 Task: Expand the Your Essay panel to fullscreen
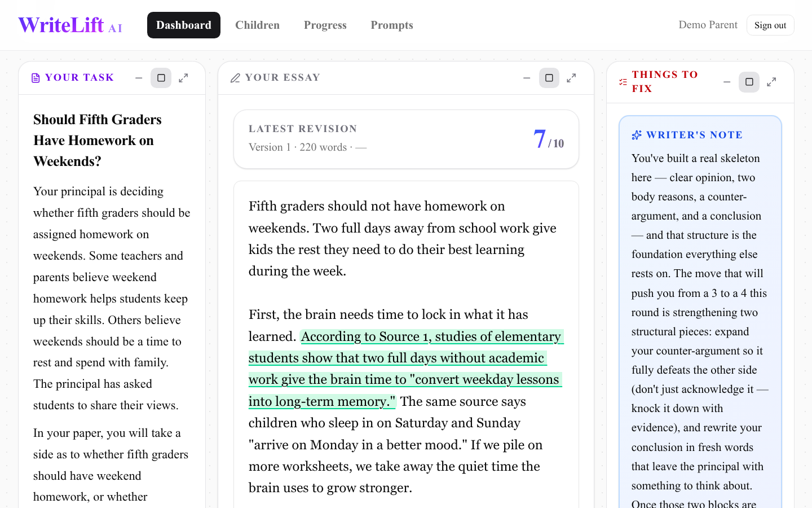[x=571, y=78]
